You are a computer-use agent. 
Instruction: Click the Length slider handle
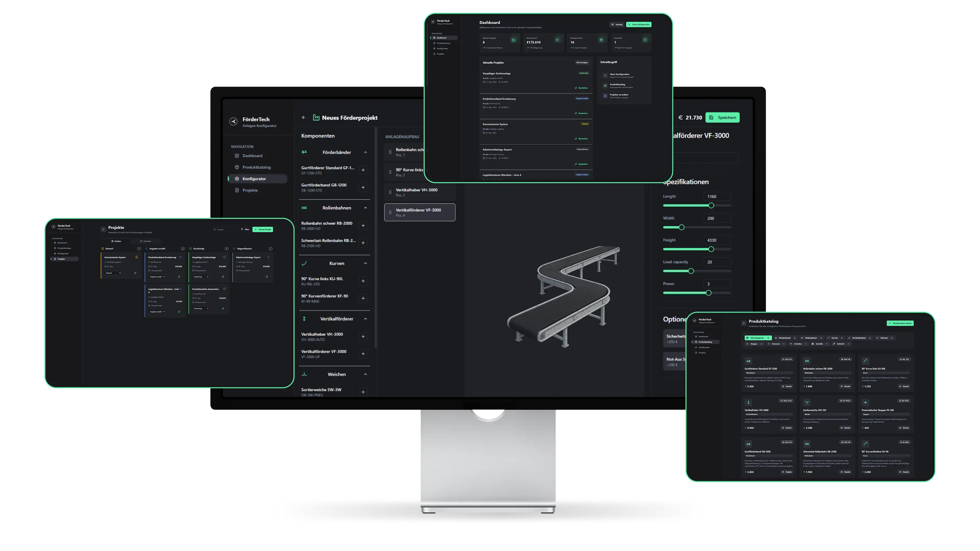(711, 205)
